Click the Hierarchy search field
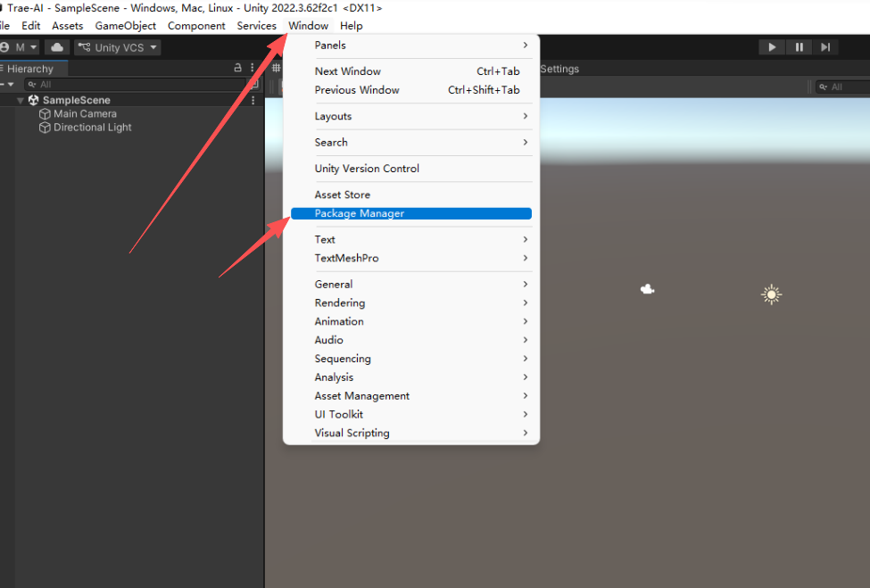The height and width of the screenshot is (588, 870). tap(135, 84)
